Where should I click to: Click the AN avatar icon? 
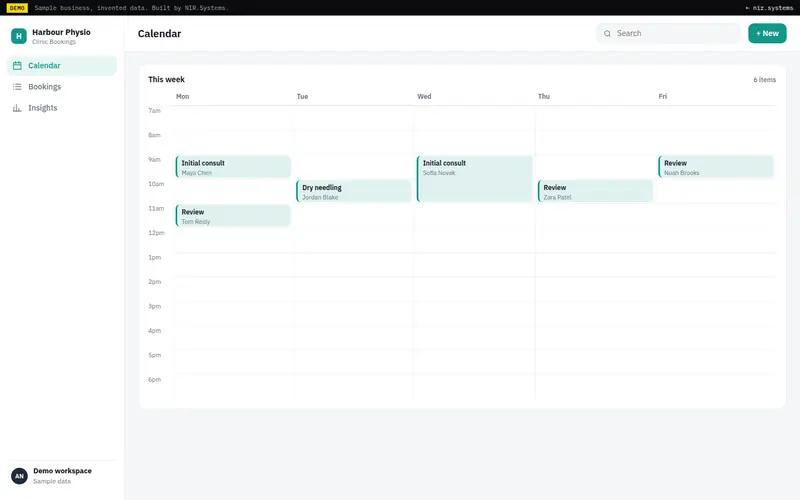click(x=19, y=476)
